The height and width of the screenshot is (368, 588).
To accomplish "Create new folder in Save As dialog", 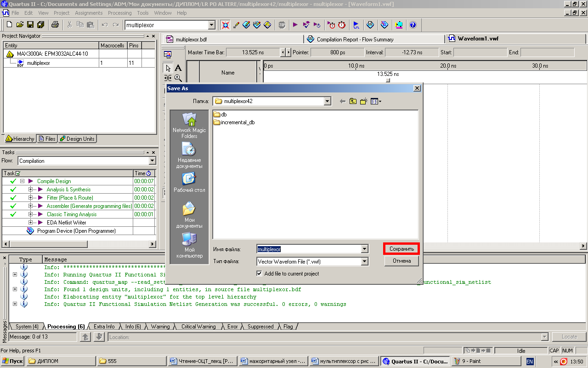I will click(x=364, y=101).
